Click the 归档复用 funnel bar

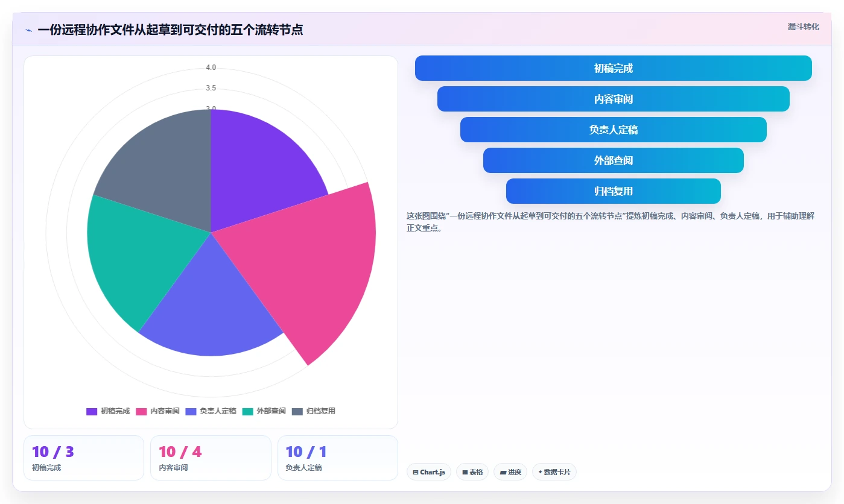click(613, 191)
